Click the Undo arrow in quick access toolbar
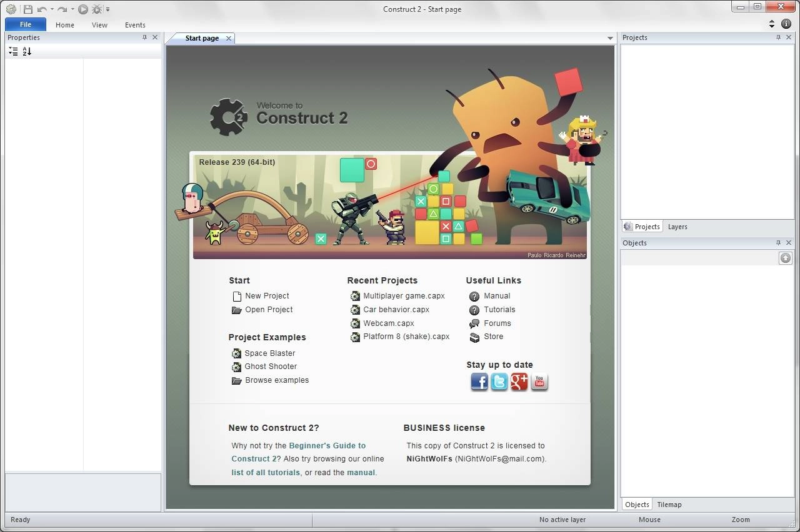This screenshot has width=800, height=532. click(x=42, y=9)
